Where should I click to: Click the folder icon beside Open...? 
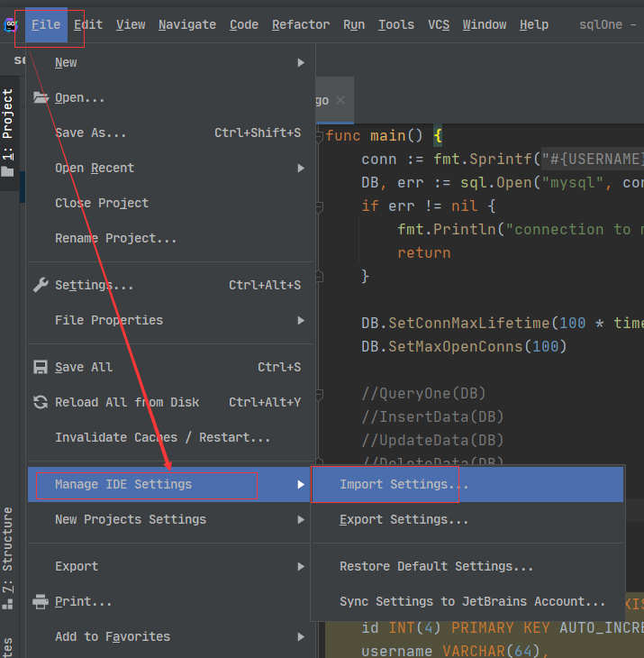(x=41, y=97)
